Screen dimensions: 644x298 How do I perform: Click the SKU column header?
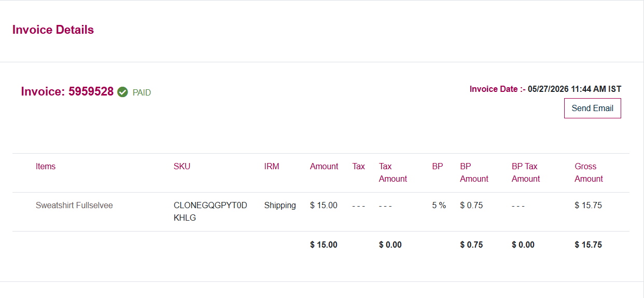point(182,166)
